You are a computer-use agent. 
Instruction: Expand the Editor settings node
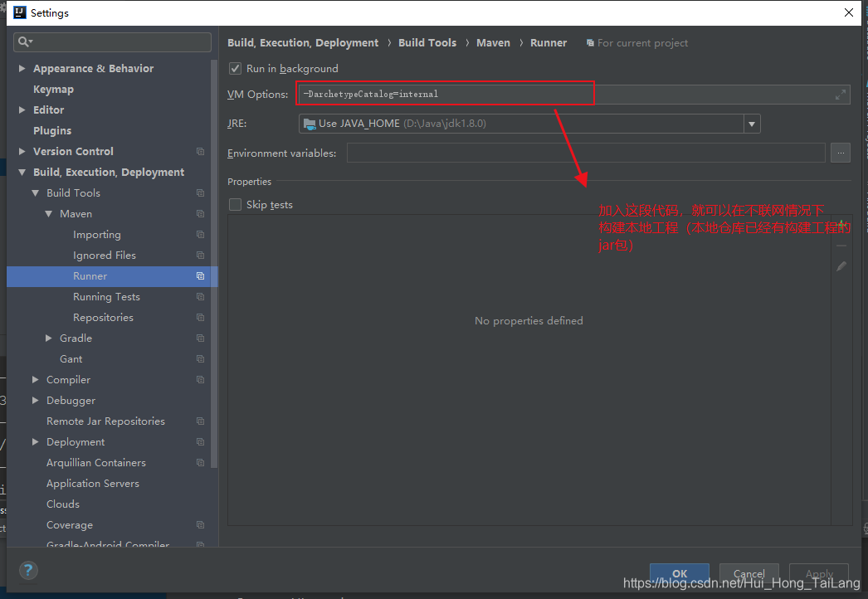22,110
